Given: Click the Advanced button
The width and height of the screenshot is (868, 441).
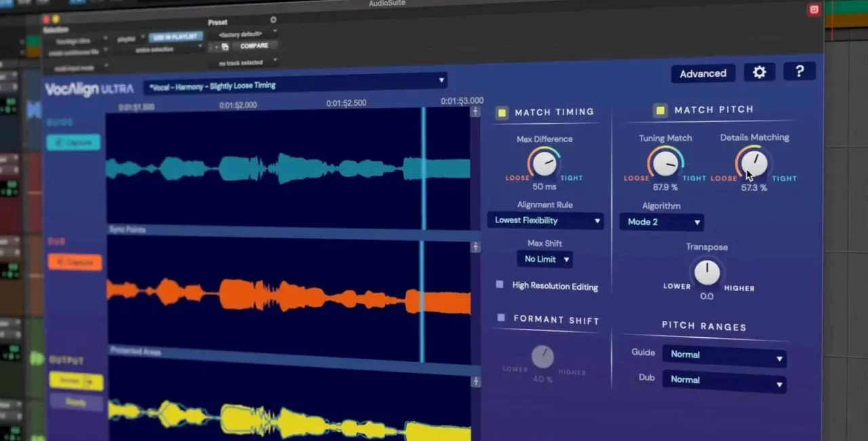Looking at the screenshot, I should pos(703,73).
